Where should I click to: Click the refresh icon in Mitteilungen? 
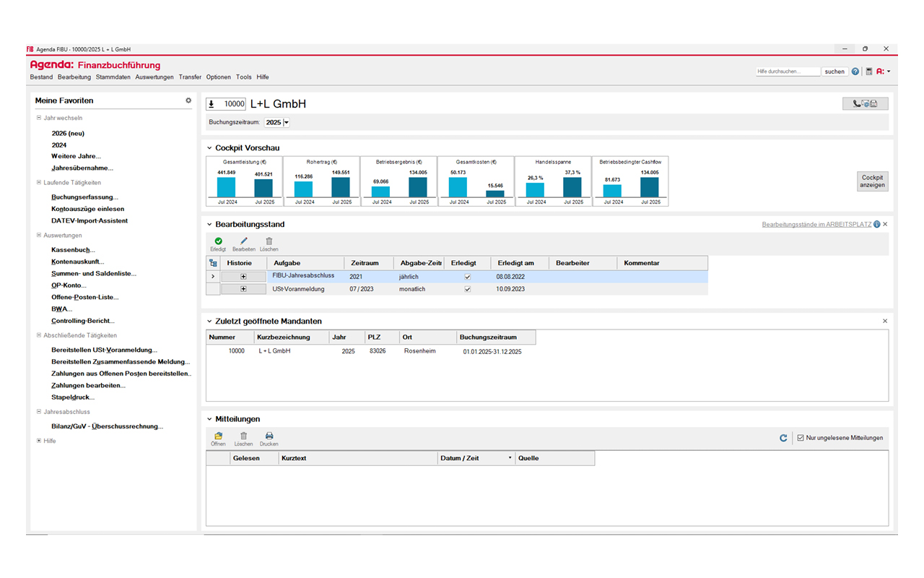783,438
